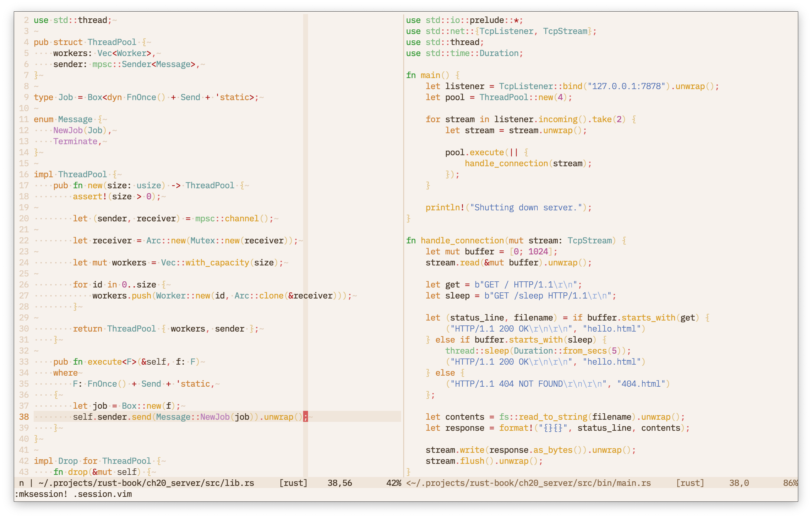Click the ThreadPool struct name on line 4

point(112,42)
